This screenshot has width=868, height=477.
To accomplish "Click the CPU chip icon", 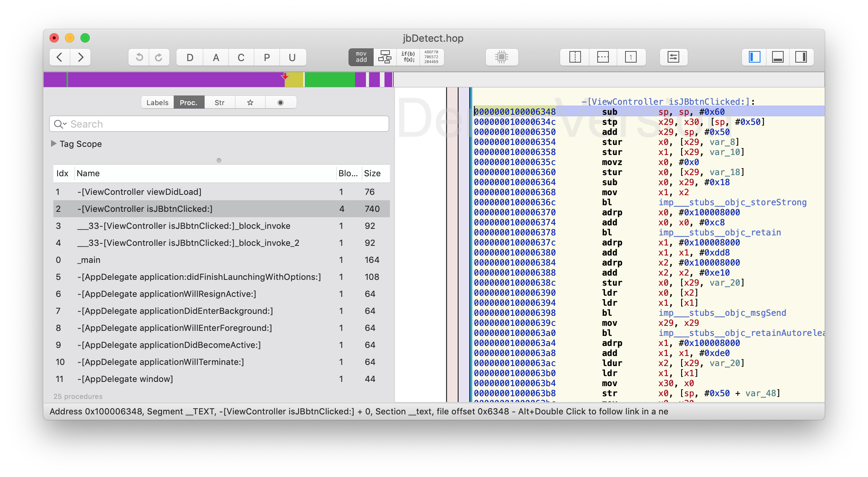I will (502, 57).
